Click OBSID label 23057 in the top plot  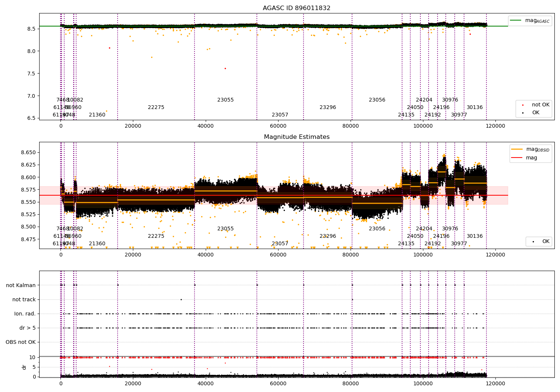tap(280, 115)
